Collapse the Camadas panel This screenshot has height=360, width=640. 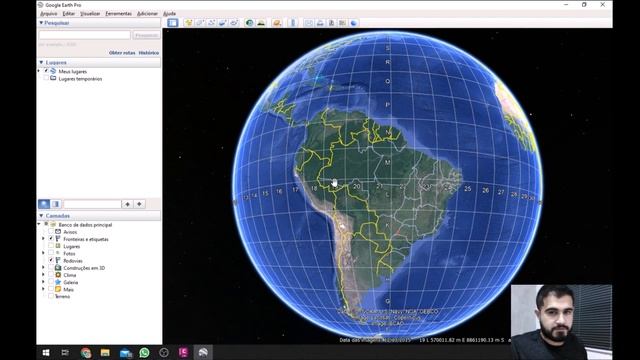41,216
